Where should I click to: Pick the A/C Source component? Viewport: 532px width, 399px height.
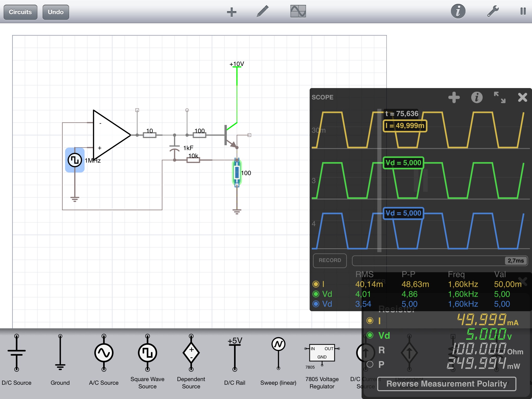pos(104,360)
